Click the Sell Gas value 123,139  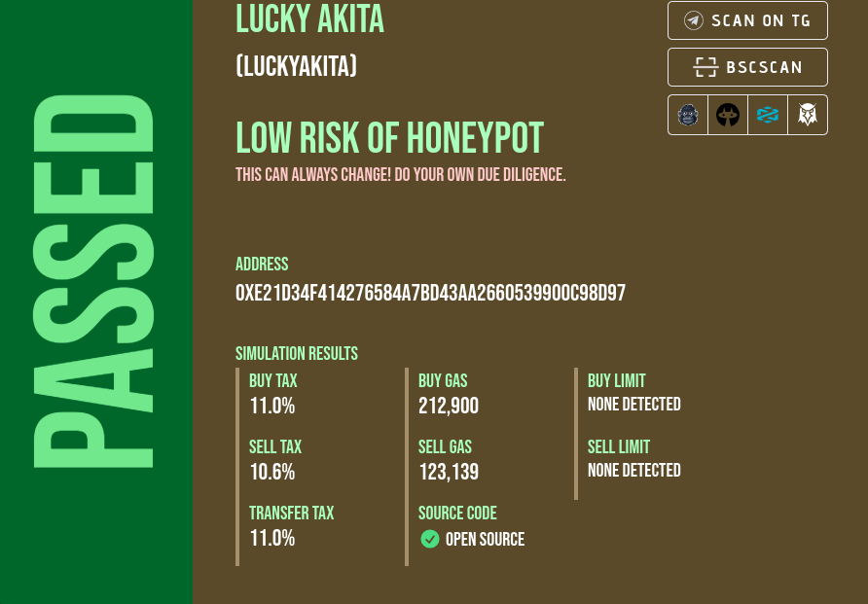448,472
